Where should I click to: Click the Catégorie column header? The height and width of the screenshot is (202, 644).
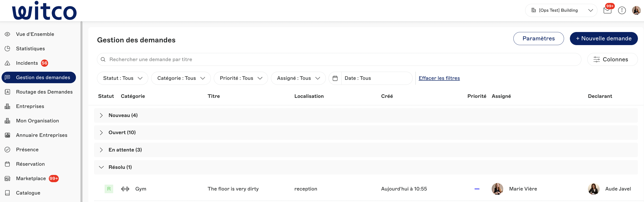tap(133, 96)
